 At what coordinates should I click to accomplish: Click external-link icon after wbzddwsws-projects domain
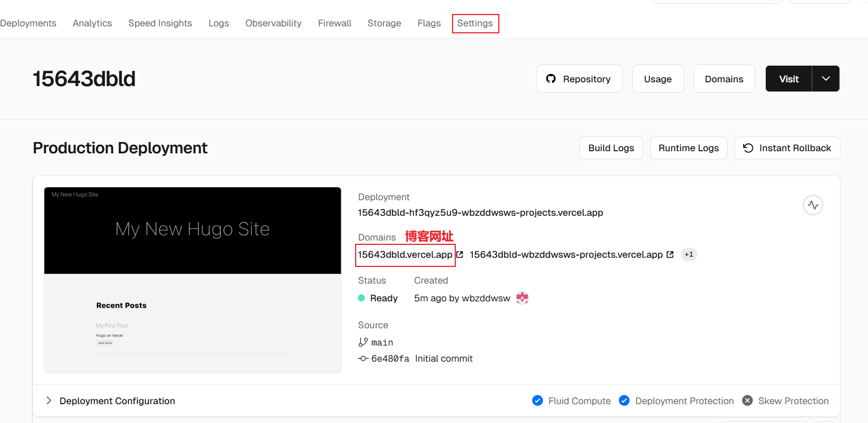[670, 255]
